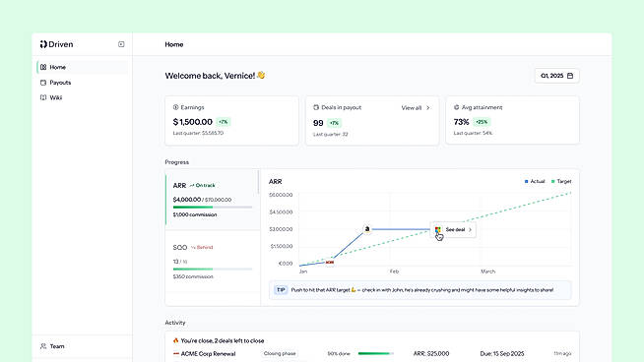
Task: Click the colorful logo in See deal tooltip
Action: [x=438, y=230]
